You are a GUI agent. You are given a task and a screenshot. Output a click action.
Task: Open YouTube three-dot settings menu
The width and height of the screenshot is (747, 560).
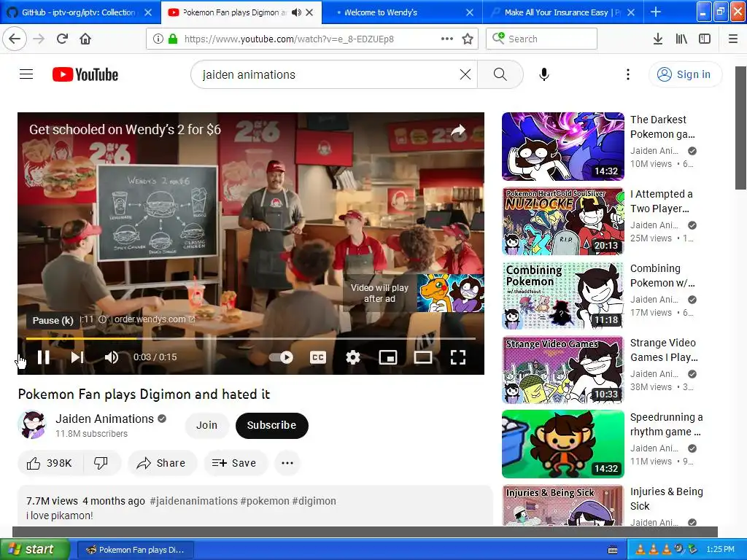(628, 74)
